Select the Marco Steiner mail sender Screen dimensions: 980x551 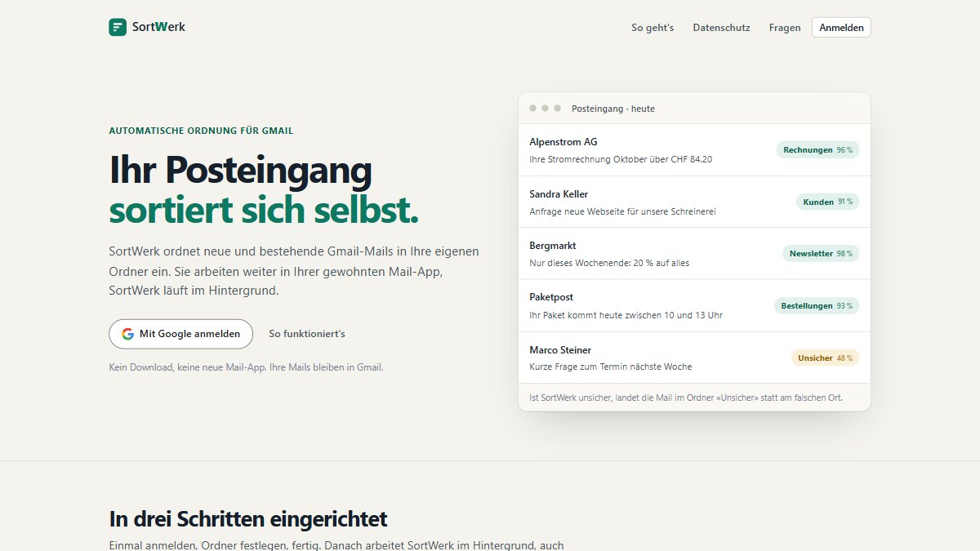pos(560,350)
